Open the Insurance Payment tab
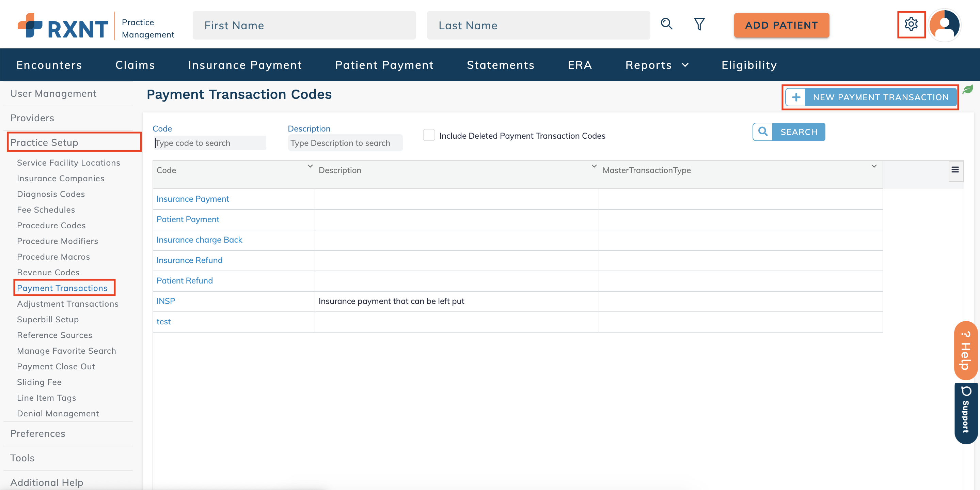980x490 pixels. click(x=245, y=65)
